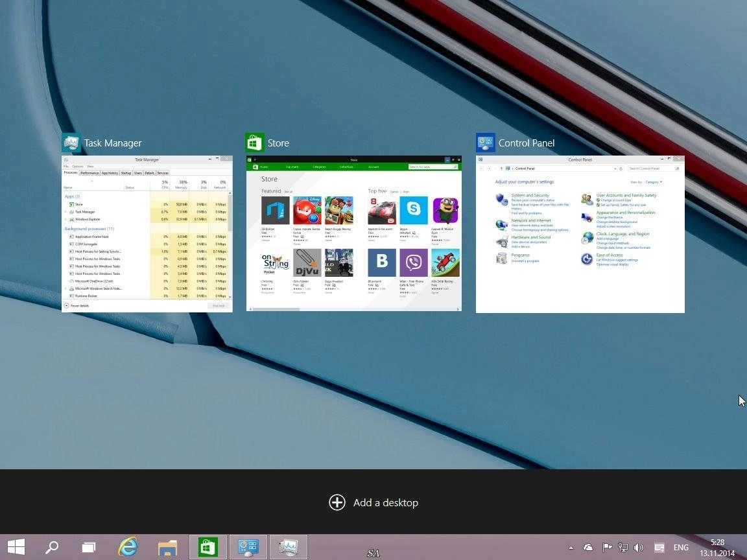The width and height of the screenshot is (747, 560).
Task: Click Control Panel icon above its thumbnail
Action: coord(486,143)
